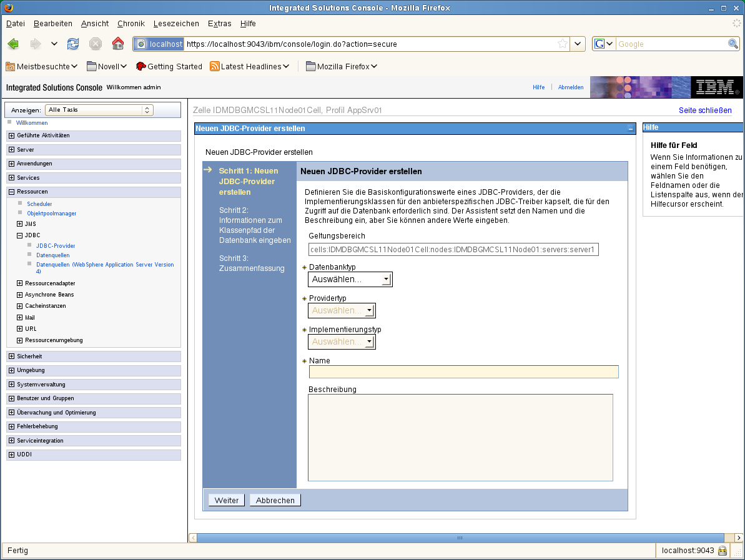This screenshot has width=745, height=560.
Task: Expand the Ressourcenumgebung node
Action: (x=19, y=340)
